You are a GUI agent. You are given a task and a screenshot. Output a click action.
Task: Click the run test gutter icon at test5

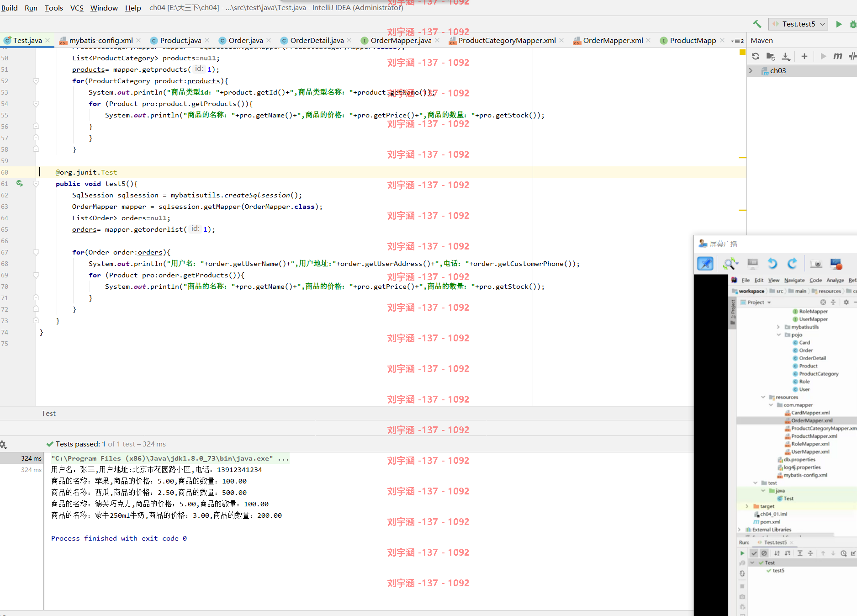[20, 183]
